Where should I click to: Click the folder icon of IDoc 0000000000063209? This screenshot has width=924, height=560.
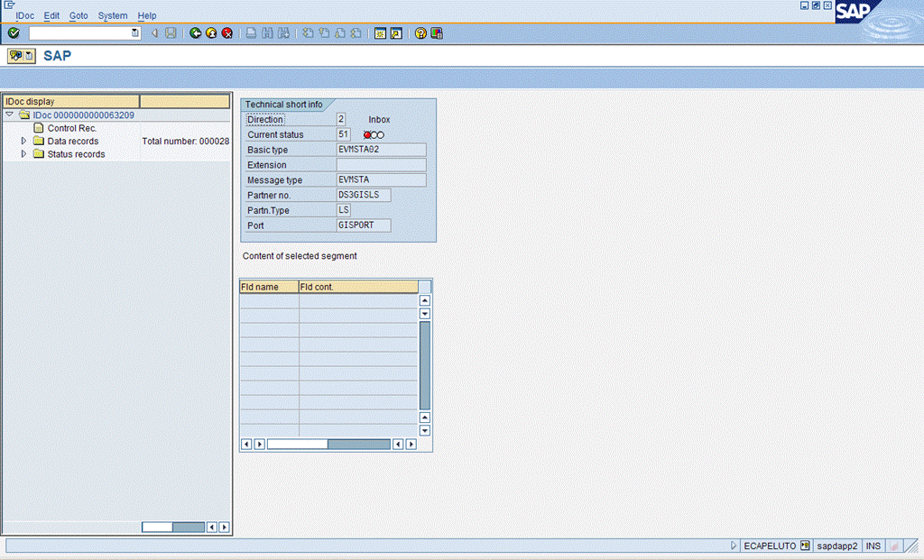[x=24, y=115]
